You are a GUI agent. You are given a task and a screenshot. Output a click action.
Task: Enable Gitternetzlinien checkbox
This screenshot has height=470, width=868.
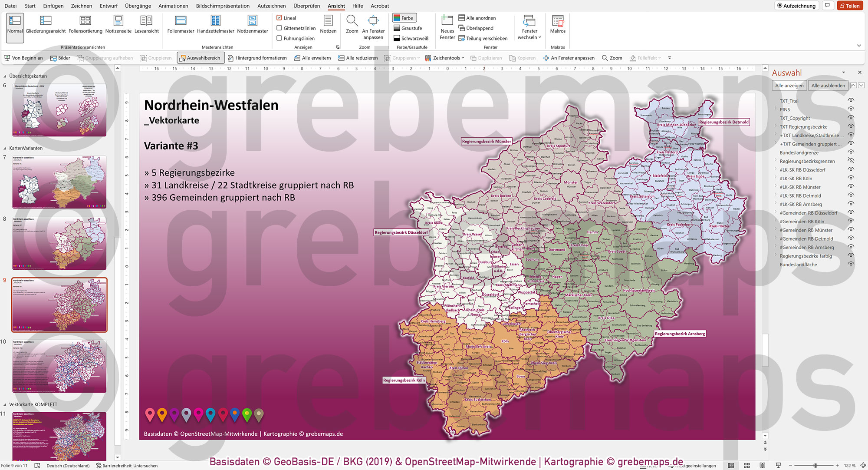click(279, 28)
